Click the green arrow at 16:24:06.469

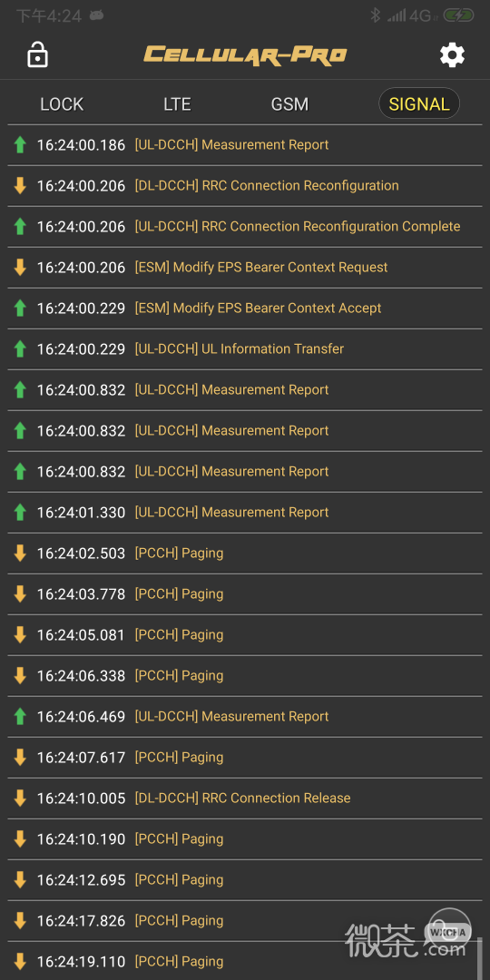(x=20, y=716)
